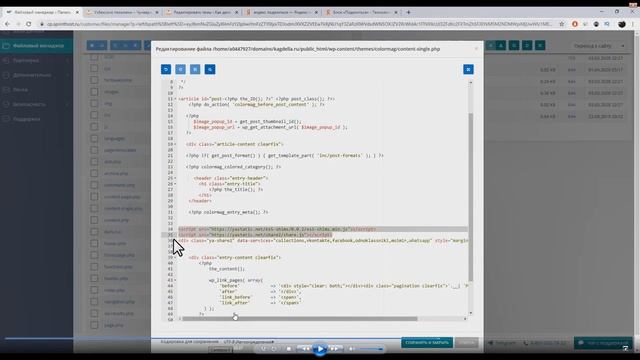Go back with browser back arrow

point(7,24)
